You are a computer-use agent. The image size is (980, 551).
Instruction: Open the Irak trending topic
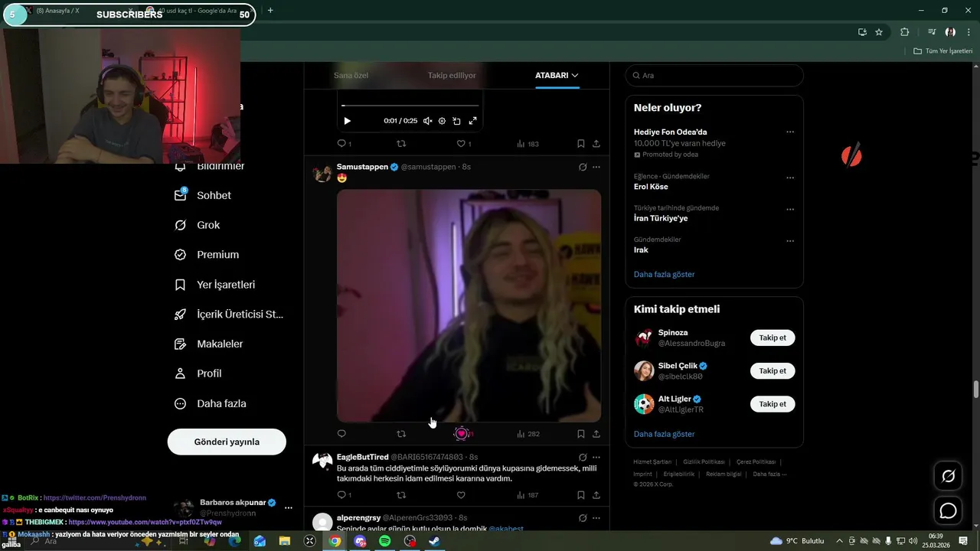pyautogui.click(x=641, y=250)
